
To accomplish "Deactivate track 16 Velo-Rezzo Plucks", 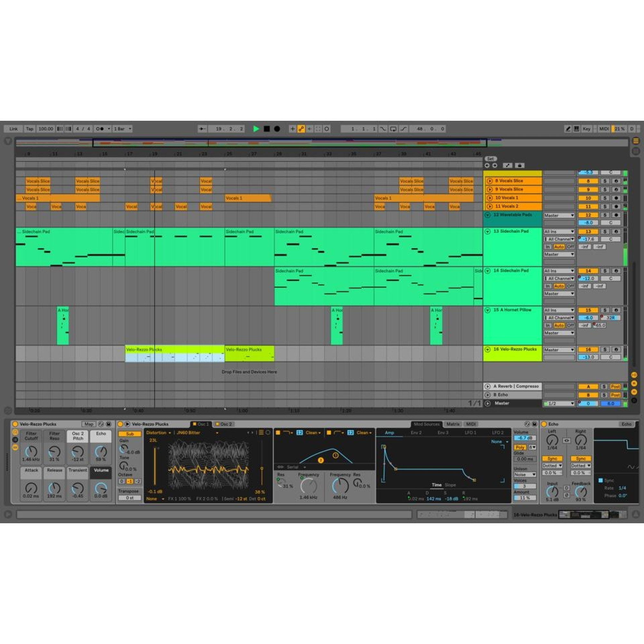I will (588, 350).
